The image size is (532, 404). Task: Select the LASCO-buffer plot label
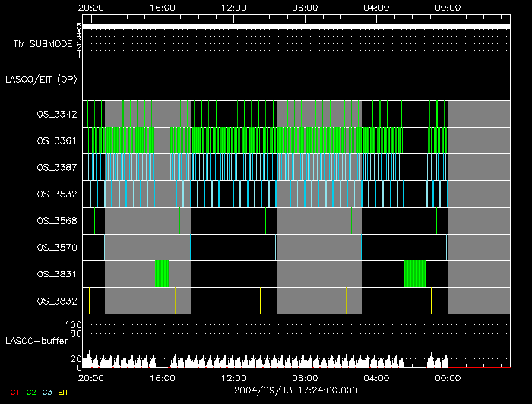click(x=37, y=340)
